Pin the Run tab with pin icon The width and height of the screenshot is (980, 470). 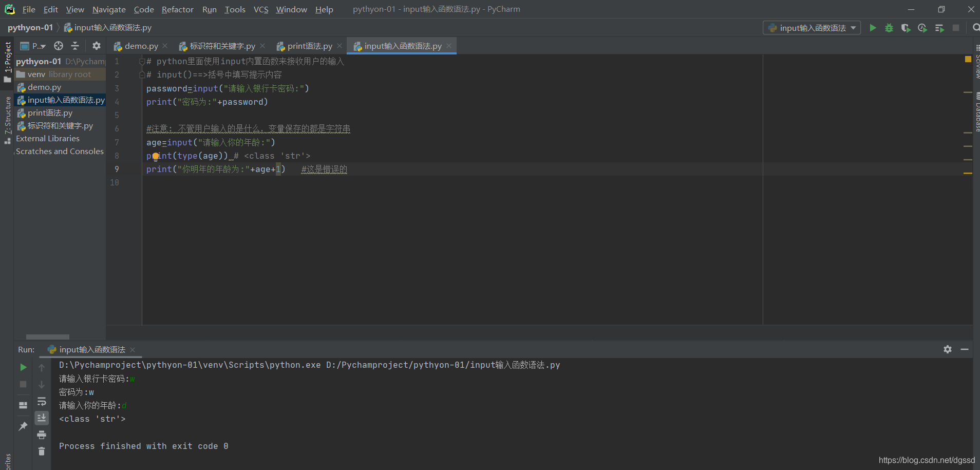pos(23,426)
